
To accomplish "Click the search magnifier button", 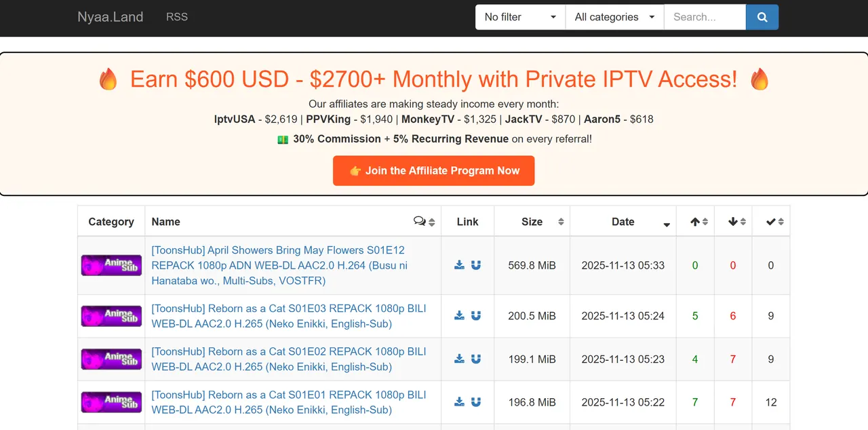I will coord(762,18).
